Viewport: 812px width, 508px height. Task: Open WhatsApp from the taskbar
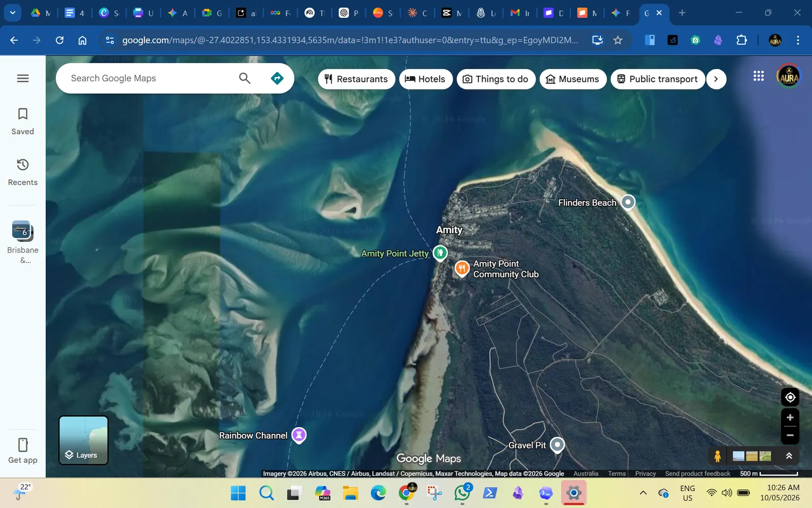click(462, 493)
